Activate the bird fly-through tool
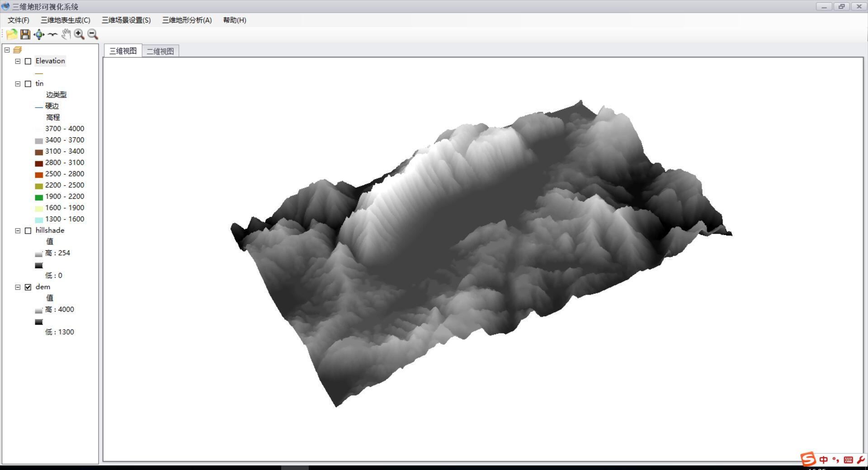 point(53,34)
